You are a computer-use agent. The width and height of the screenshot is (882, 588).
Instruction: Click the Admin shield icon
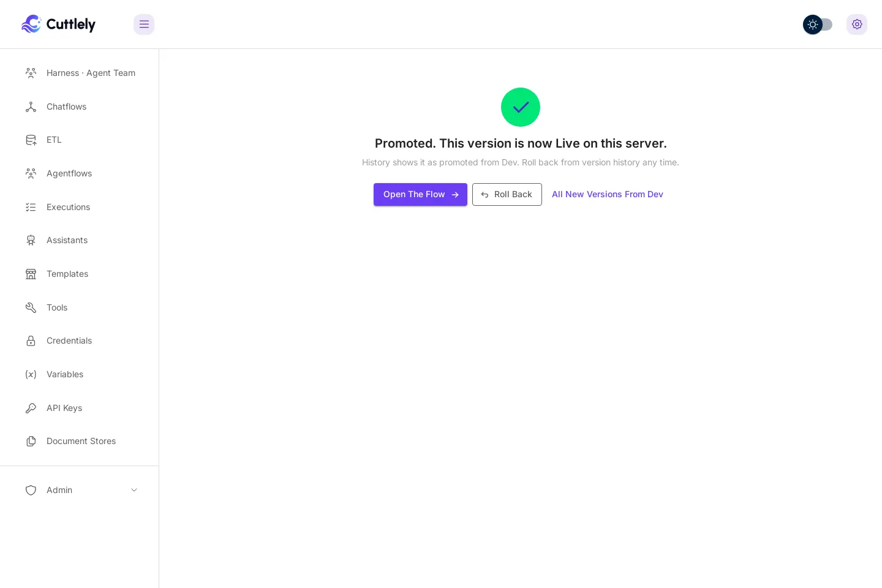pyautogui.click(x=31, y=490)
